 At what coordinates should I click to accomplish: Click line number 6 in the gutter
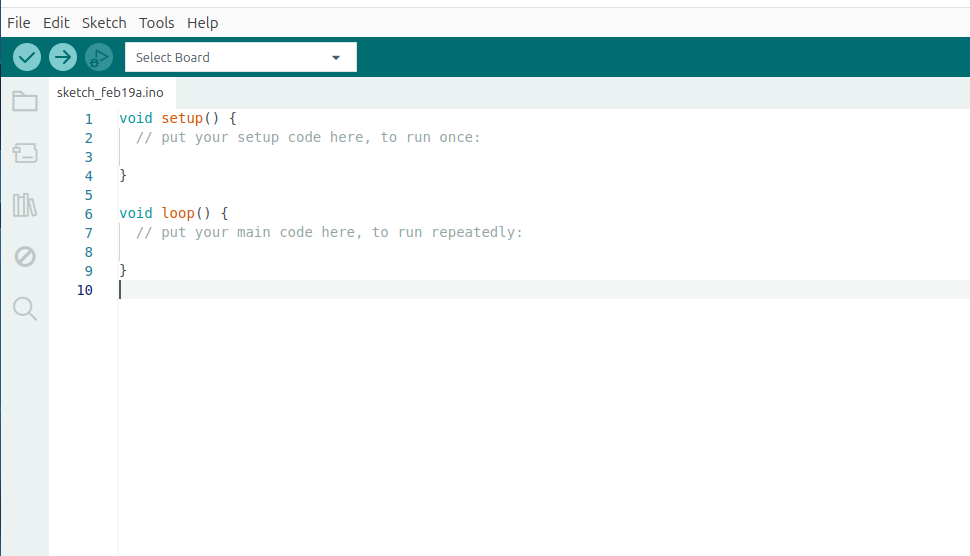(x=88, y=214)
